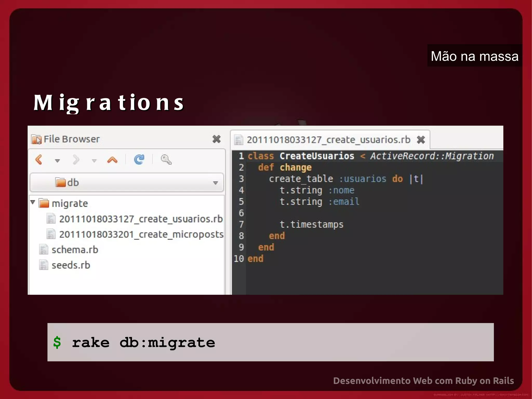532x399 pixels.
Task: Click the migrate folder icon
Action: pyautogui.click(x=44, y=203)
